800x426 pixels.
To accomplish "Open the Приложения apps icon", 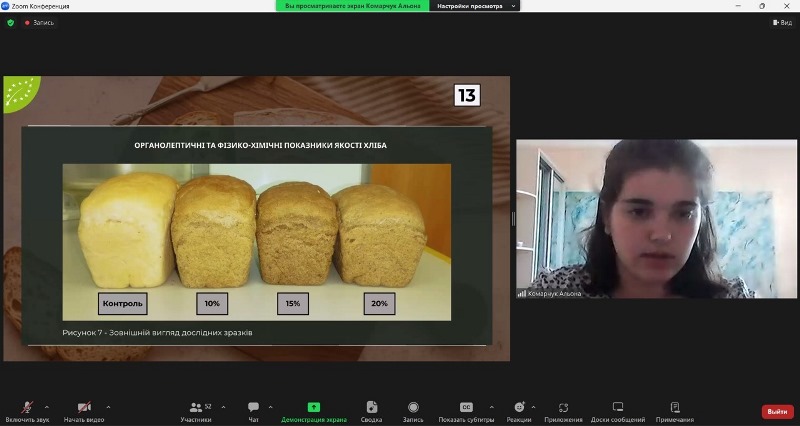I will click(564, 408).
